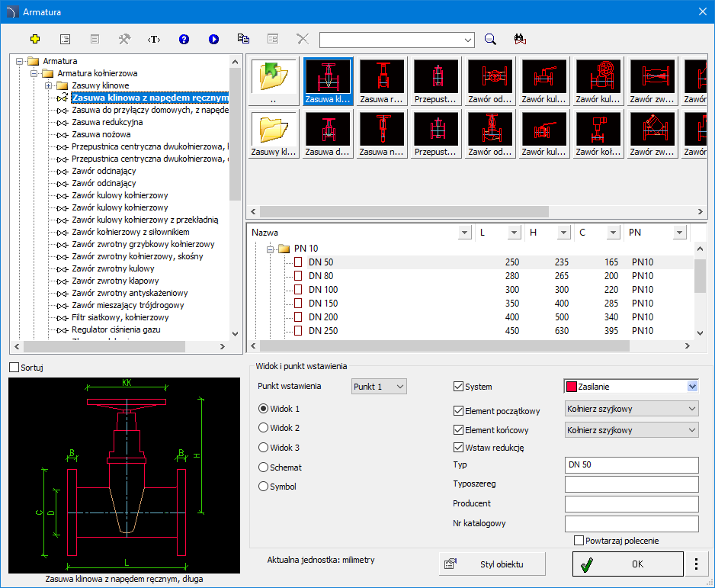The image size is (715, 588).
Task: Click the binoculars find icon
Action: (521, 39)
